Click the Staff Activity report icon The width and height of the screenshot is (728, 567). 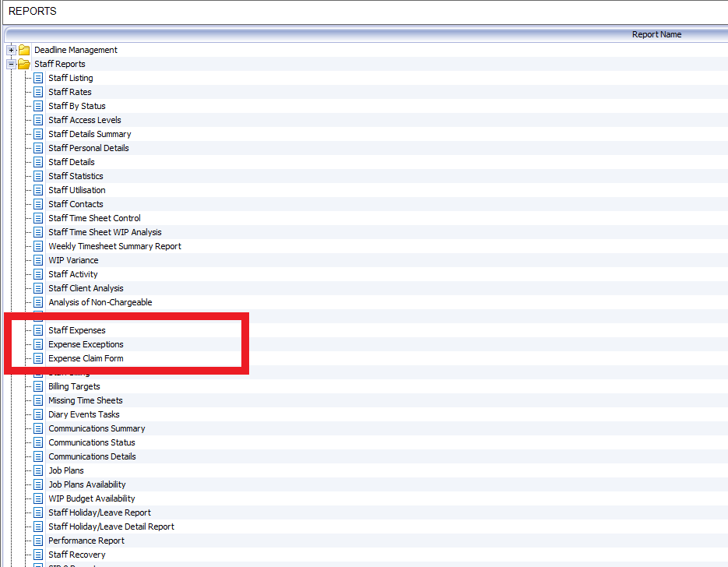pos(38,274)
